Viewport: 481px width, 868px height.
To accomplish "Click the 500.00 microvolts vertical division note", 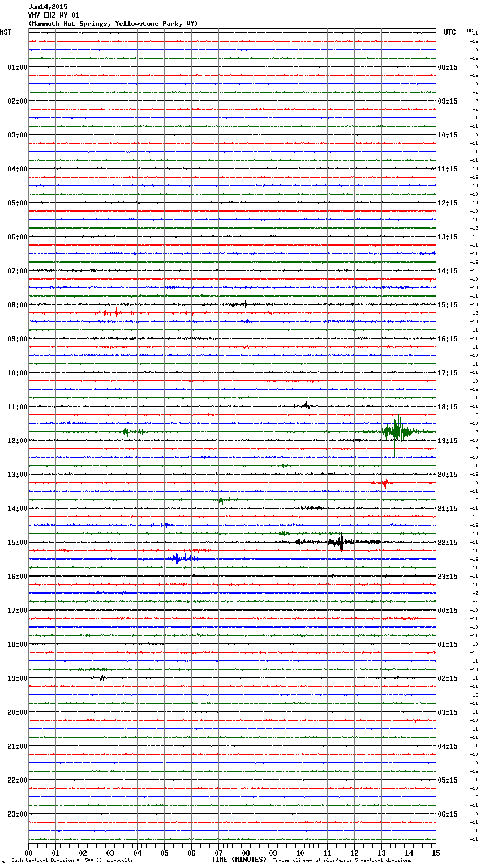I will [72, 860].
